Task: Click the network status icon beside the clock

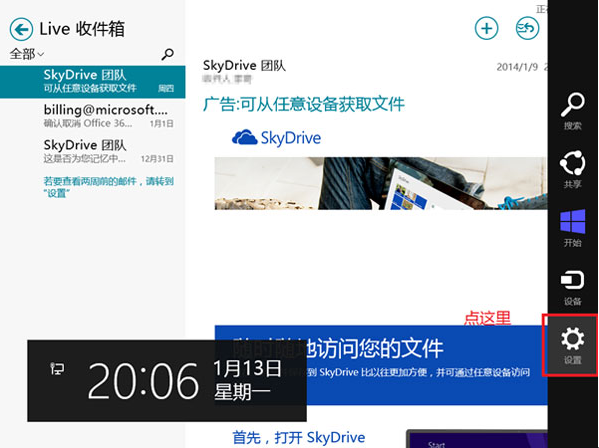Action: 57,369
